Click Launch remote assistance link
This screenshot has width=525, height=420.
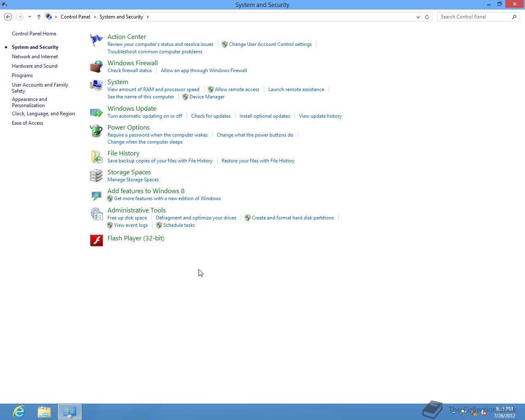[296, 89]
